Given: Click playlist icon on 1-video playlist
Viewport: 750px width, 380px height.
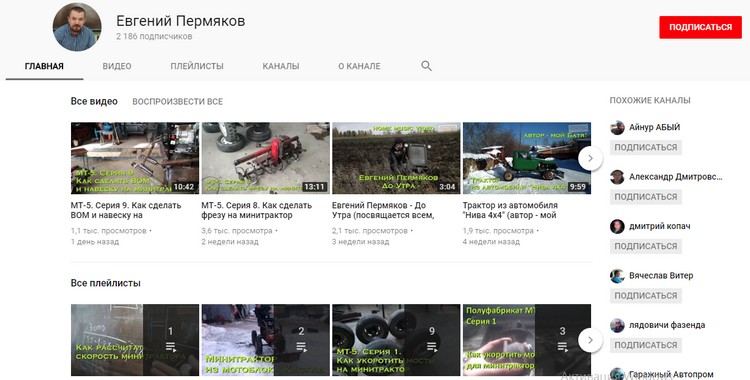Looking at the screenshot, I should pyautogui.click(x=171, y=347).
